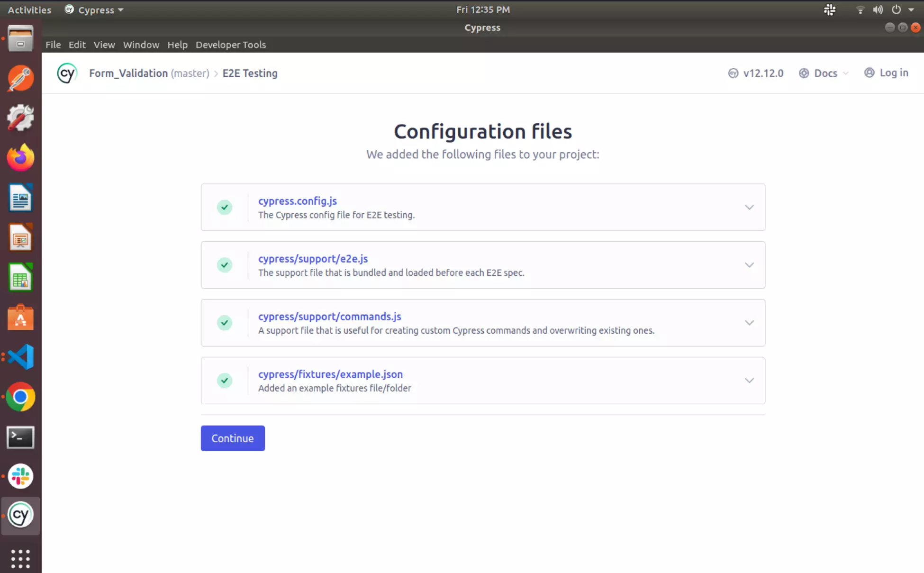This screenshot has width=924, height=573.
Task: Open the Edit menu
Action: [77, 45]
